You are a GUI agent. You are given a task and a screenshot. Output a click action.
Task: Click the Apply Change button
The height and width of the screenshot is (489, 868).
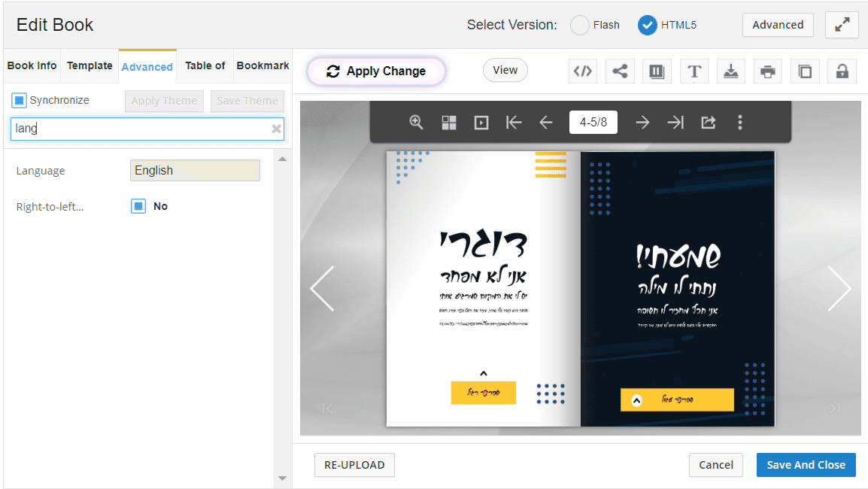click(x=376, y=71)
